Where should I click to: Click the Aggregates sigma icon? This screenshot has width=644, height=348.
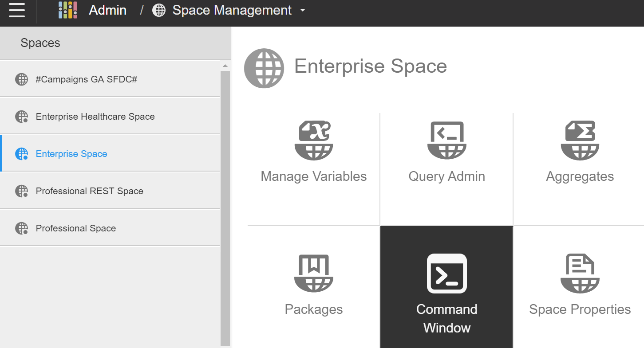(580, 141)
